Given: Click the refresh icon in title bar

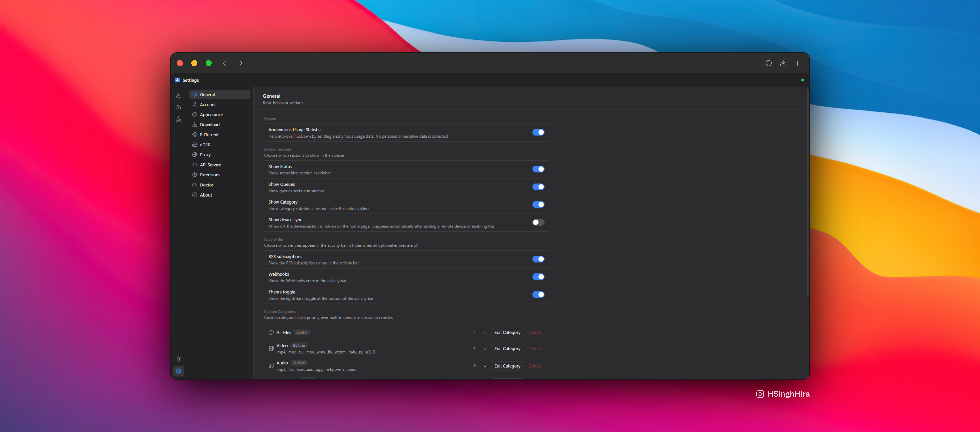Looking at the screenshot, I should click(768, 63).
